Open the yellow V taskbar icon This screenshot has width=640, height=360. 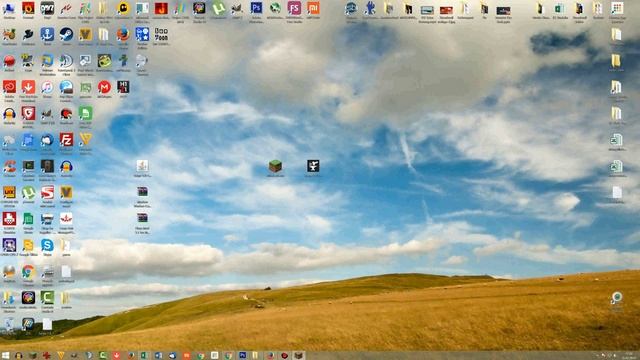tap(61, 356)
